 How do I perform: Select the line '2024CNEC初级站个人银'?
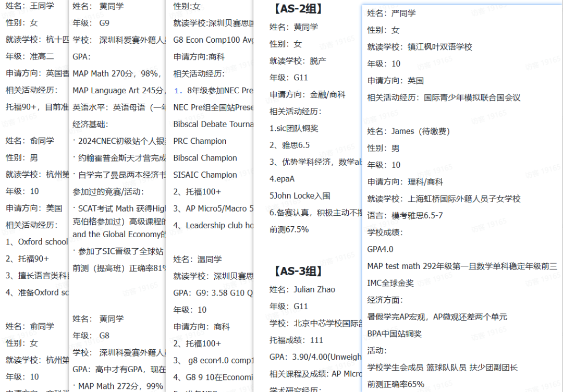click(119, 141)
